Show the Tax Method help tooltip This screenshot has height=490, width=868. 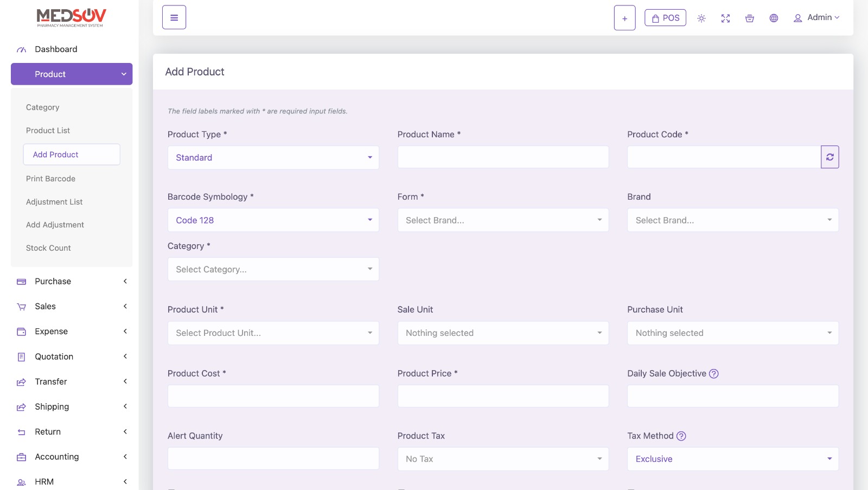(x=681, y=436)
